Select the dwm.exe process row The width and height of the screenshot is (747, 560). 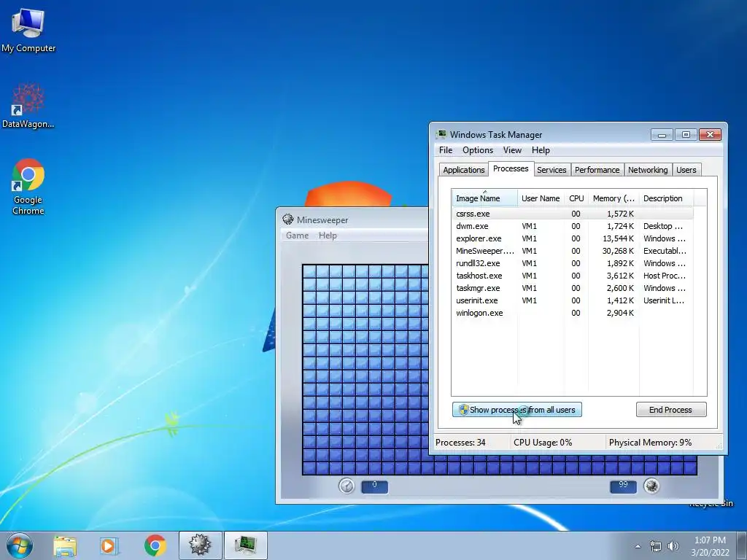click(x=573, y=226)
